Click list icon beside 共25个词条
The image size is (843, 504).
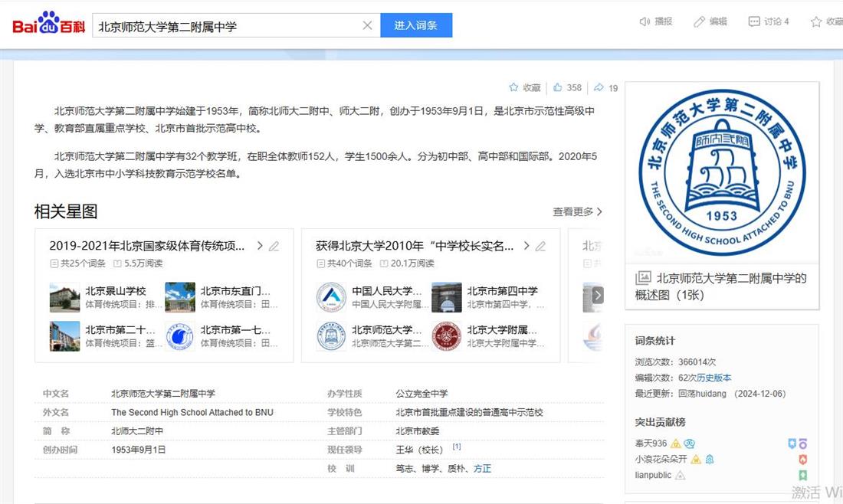tap(54, 263)
